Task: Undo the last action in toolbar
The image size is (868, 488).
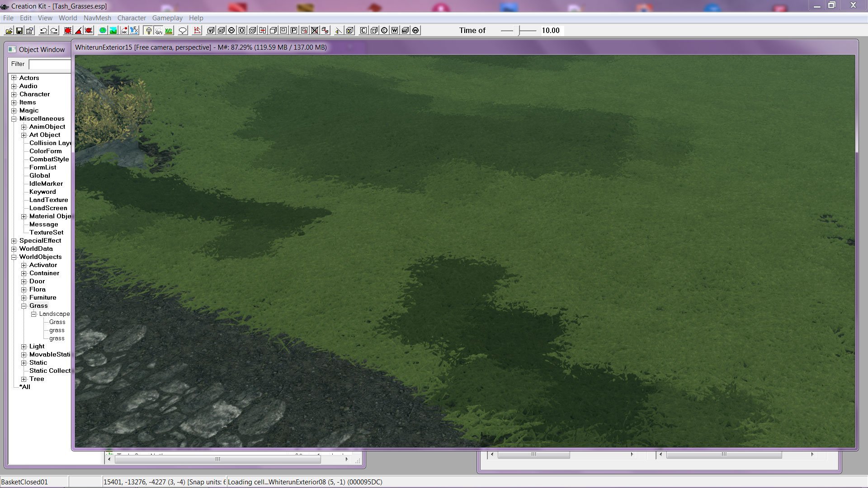Action: pos(43,30)
